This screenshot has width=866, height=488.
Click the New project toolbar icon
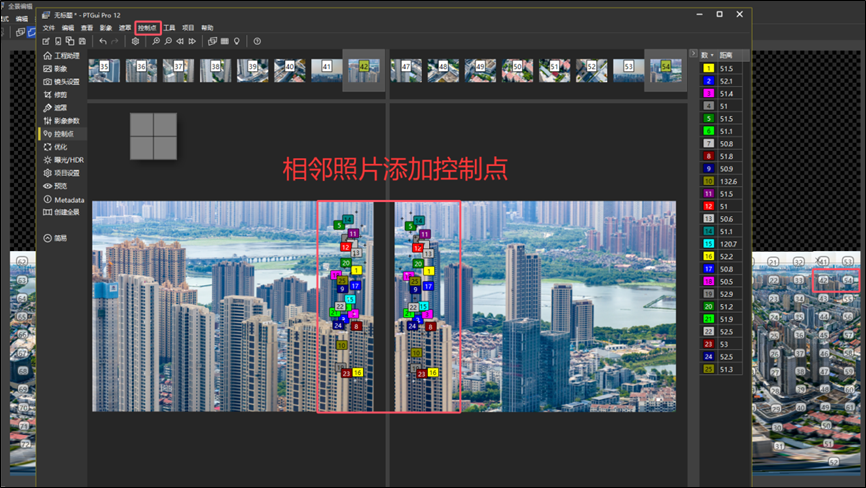46,41
